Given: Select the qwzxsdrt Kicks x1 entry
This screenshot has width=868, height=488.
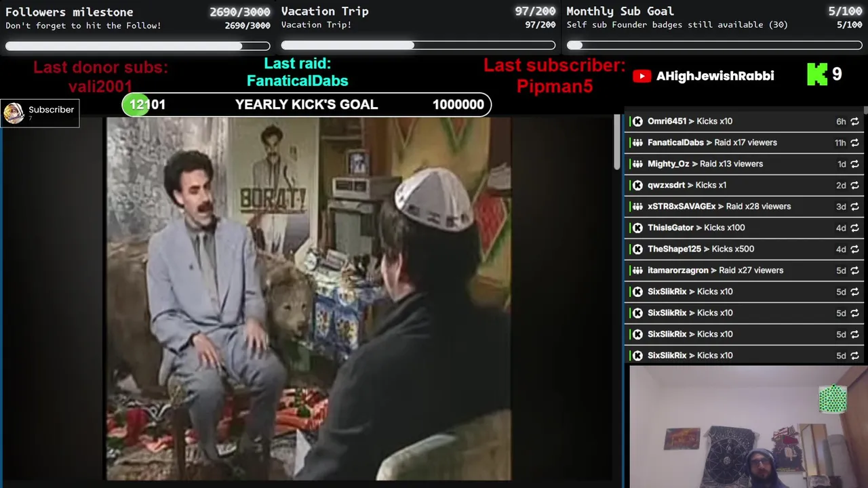Looking at the screenshot, I should tap(745, 185).
